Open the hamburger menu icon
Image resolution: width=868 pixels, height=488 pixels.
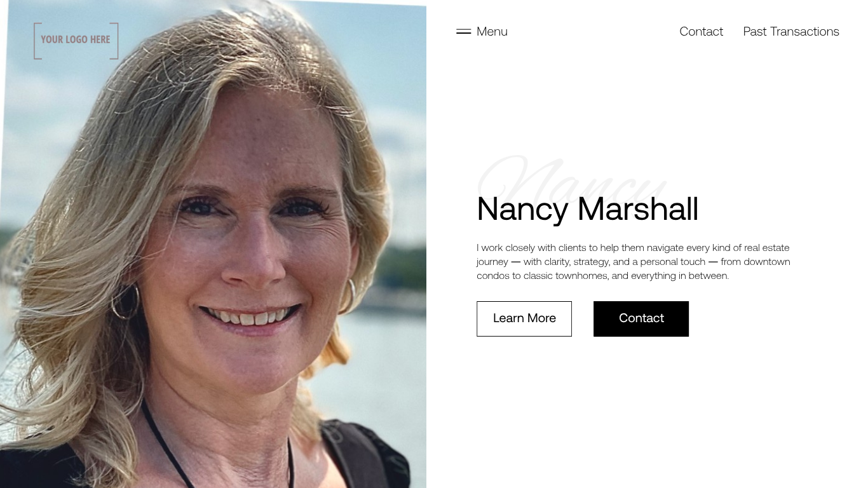click(x=463, y=31)
